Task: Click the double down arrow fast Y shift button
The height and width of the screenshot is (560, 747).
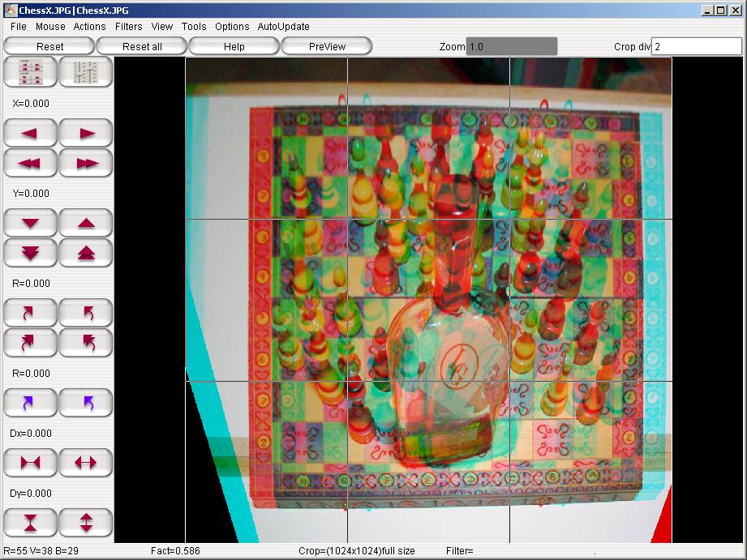Action: [30, 253]
